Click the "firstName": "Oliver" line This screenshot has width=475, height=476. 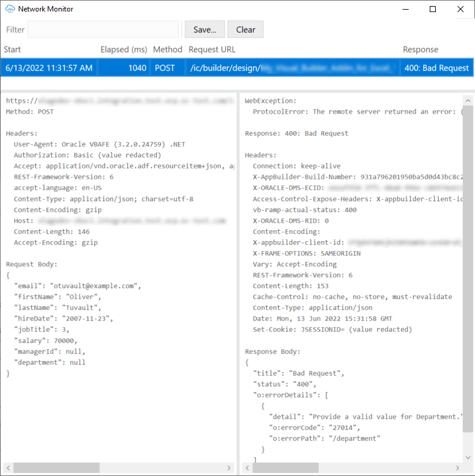57,297
